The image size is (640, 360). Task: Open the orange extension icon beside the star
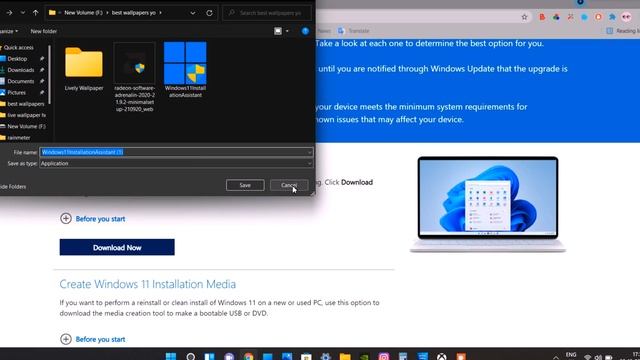pos(542,17)
